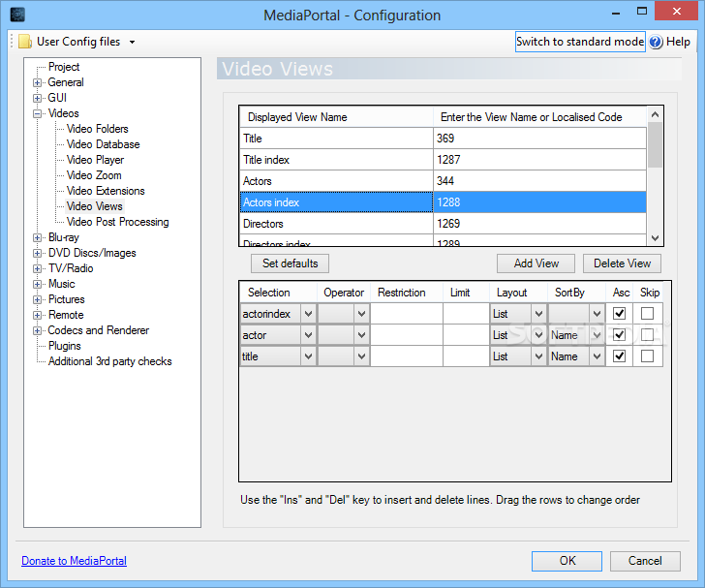Open the Donate to MediaPortal link

75,561
